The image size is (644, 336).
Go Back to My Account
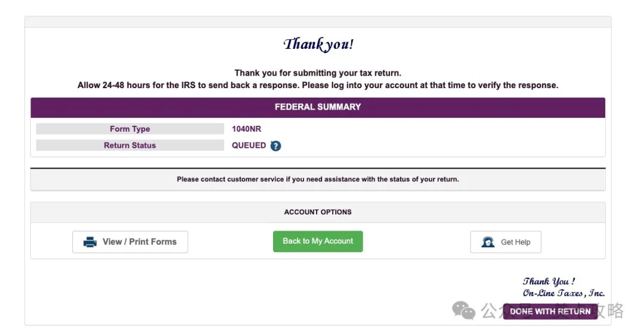[x=318, y=241]
